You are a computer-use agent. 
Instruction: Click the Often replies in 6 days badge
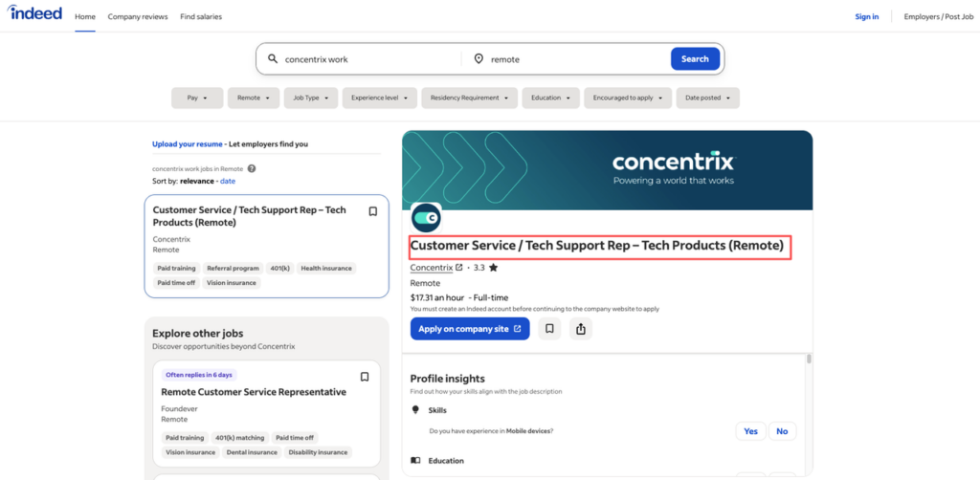[199, 375]
